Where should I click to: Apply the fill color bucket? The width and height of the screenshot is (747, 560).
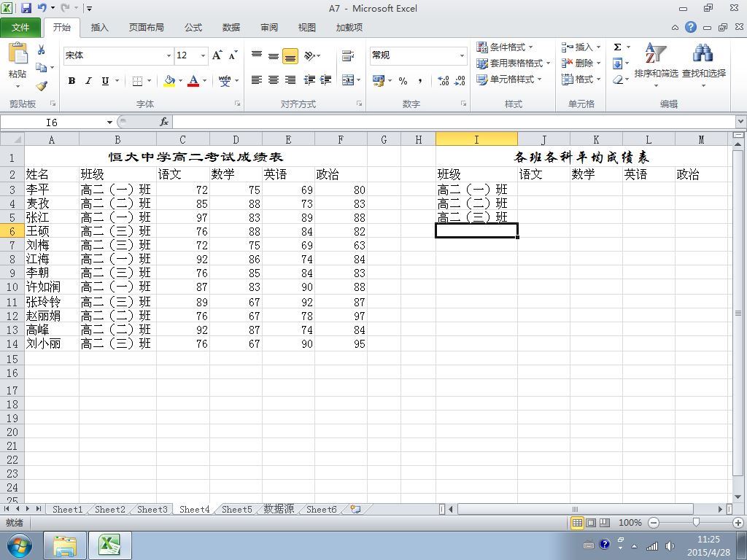[169, 81]
